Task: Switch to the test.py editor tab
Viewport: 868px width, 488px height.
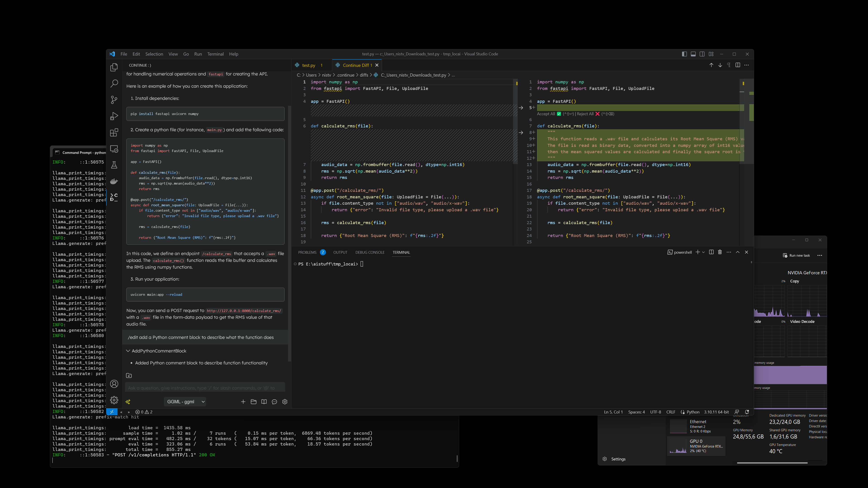Action: 308,65
